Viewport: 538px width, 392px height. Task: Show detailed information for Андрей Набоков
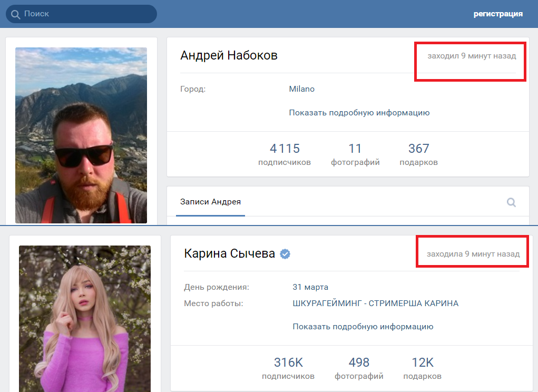click(359, 113)
